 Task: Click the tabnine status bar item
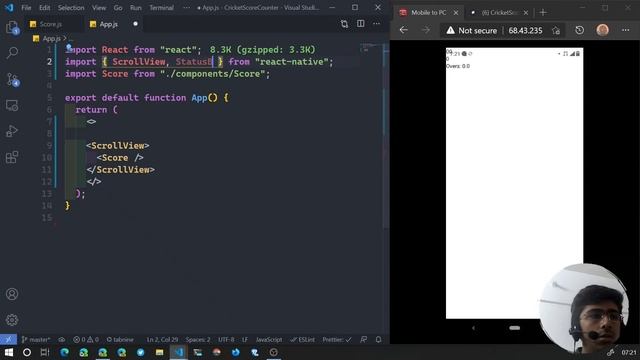(x=120, y=340)
